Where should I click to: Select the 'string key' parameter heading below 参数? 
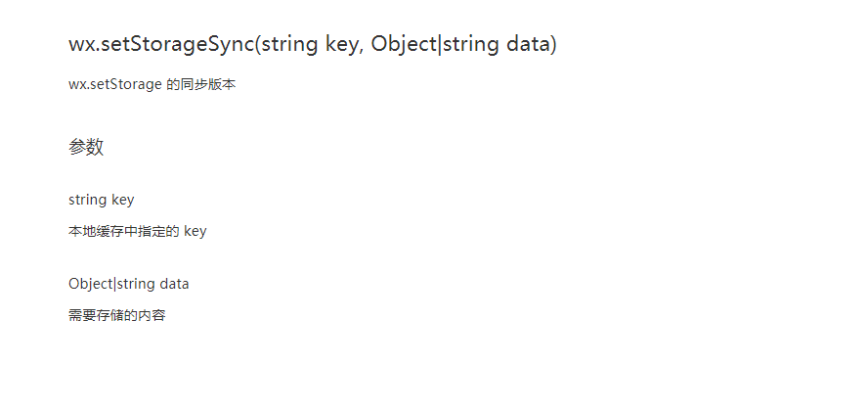102,200
